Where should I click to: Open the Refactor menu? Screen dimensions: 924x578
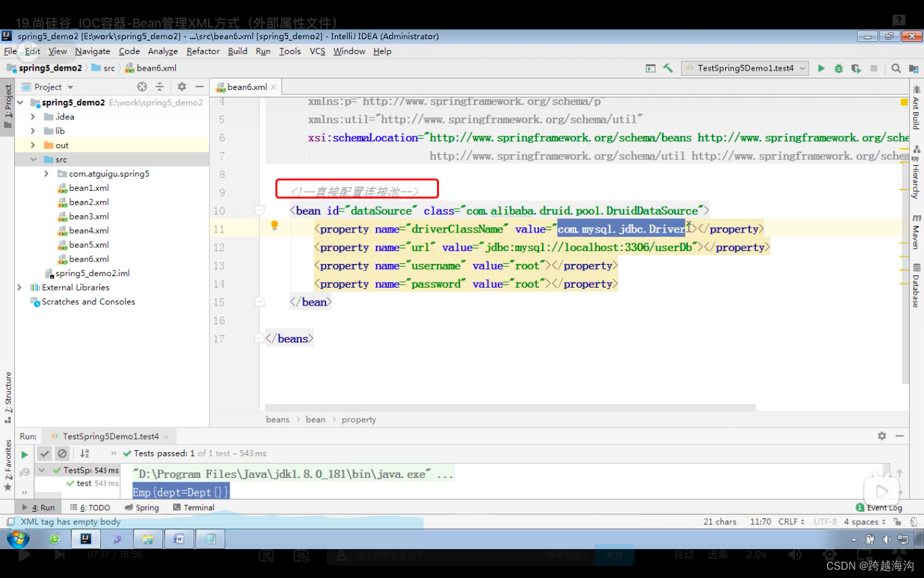(x=203, y=51)
